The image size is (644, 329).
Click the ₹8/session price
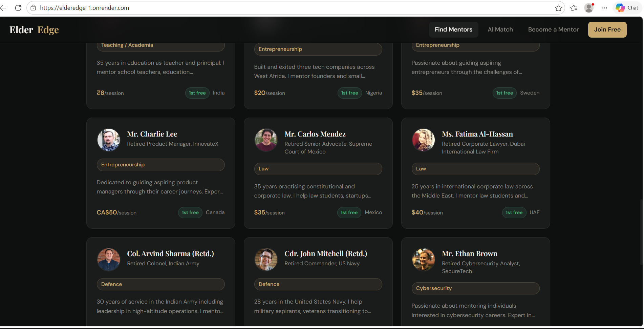pyautogui.click(x=110, y=93)
